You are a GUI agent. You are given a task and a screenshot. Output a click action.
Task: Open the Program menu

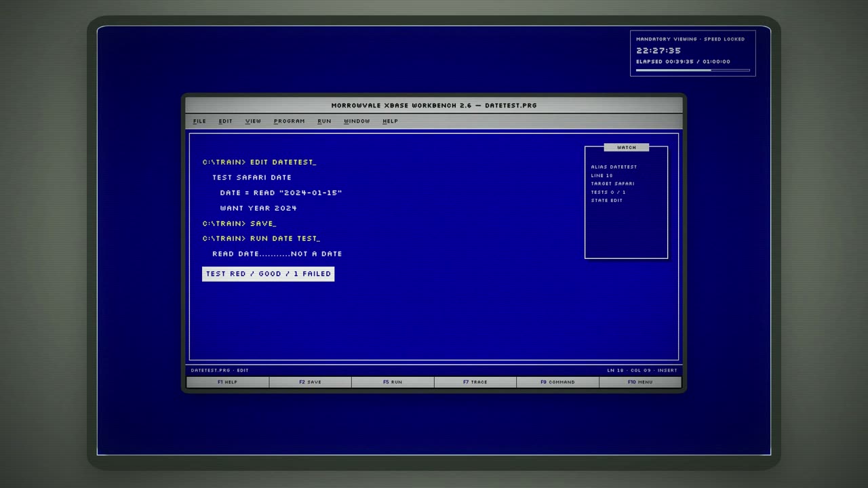[x=289, y=121]
